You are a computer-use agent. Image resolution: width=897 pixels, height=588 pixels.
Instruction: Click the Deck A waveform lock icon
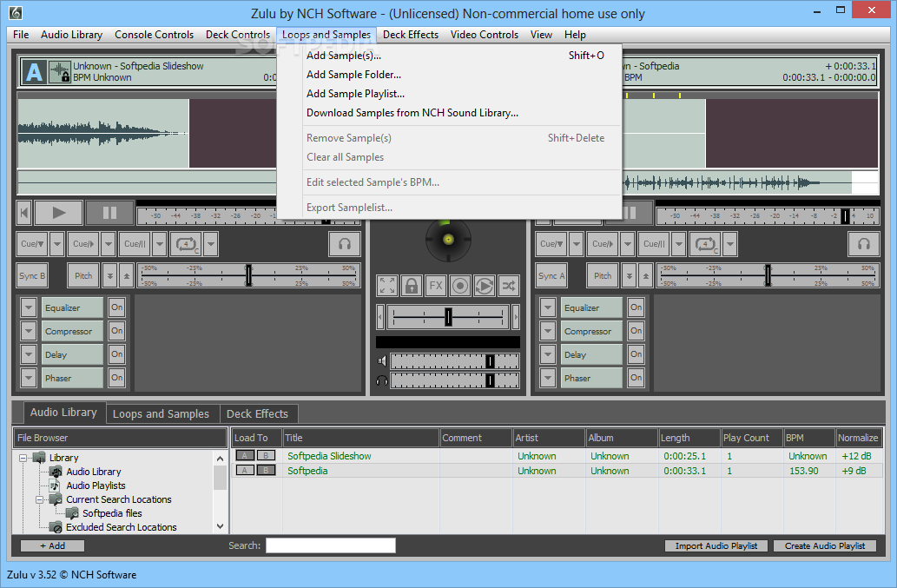[60, 72]
